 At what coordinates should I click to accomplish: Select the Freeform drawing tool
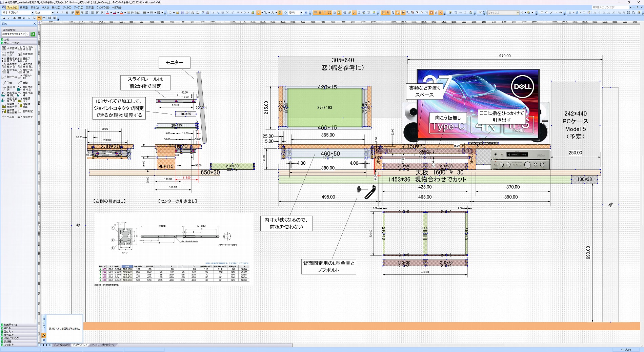pos(561,13)
